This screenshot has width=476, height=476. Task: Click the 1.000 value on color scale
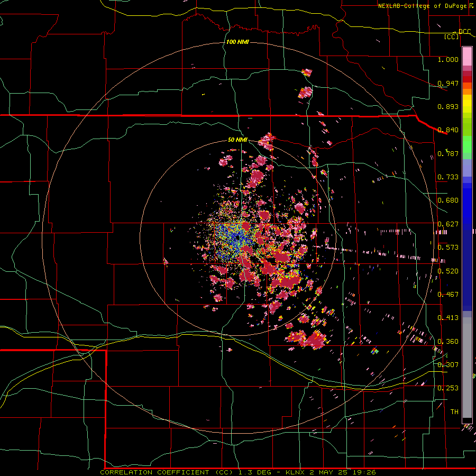click(x=448, y=59)
